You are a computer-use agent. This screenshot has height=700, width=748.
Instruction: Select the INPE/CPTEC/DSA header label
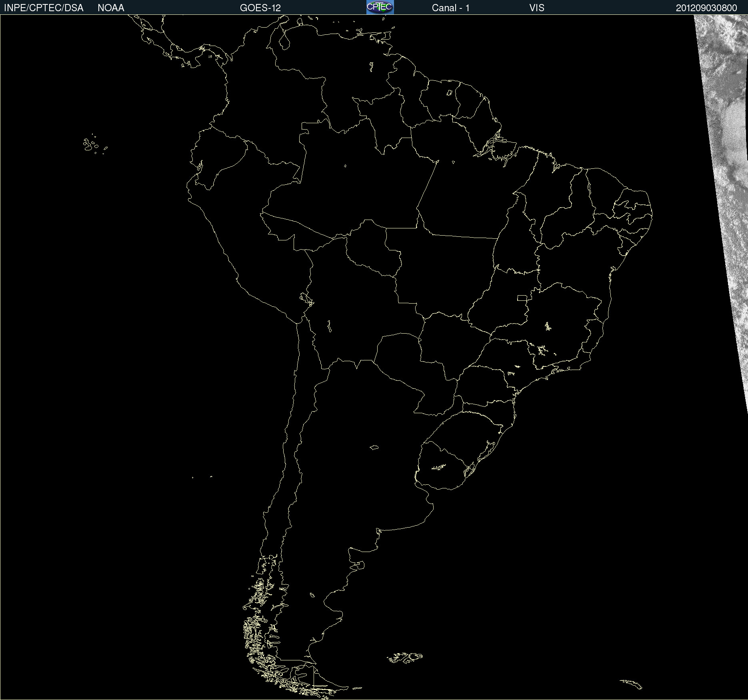pos(44,8)
